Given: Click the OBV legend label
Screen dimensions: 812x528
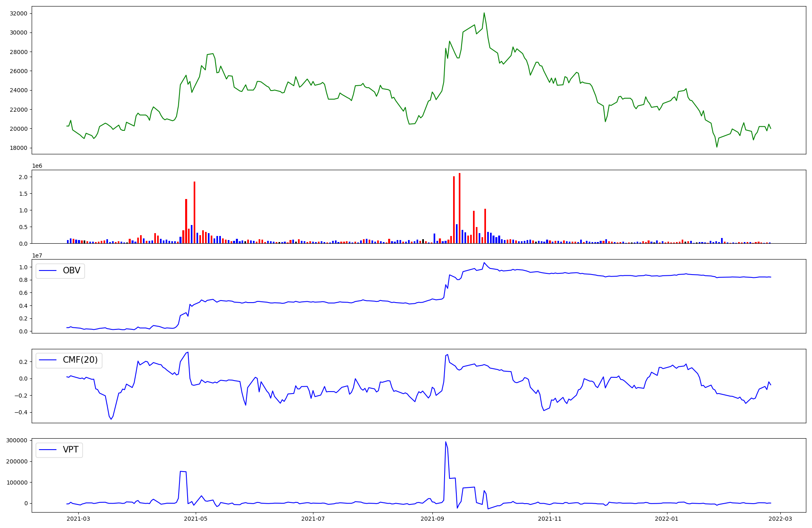Looking at the screenshot, I should (71, 270).
